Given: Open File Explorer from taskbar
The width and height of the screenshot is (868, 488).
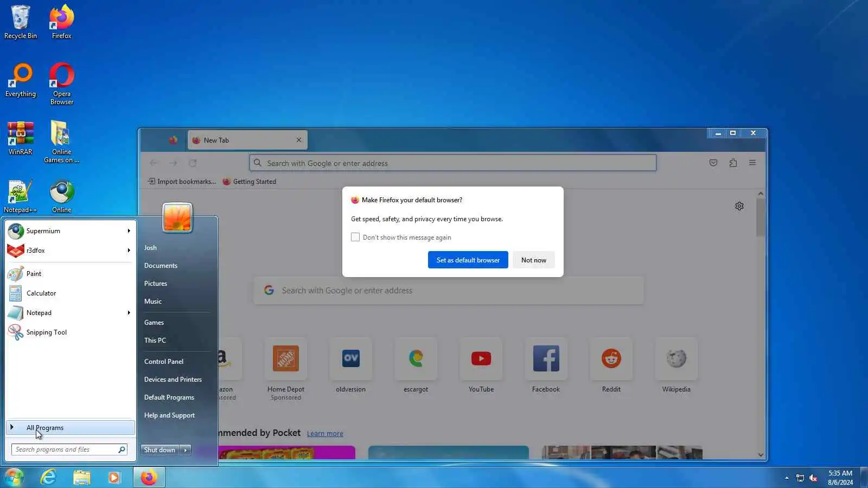Looking at the screenshot, I should click(81, 477).
